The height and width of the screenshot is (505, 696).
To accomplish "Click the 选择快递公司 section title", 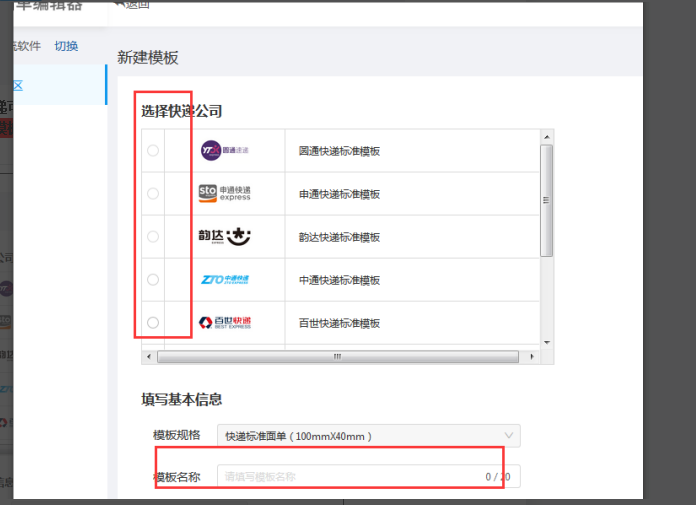I will tap(182, 111).
